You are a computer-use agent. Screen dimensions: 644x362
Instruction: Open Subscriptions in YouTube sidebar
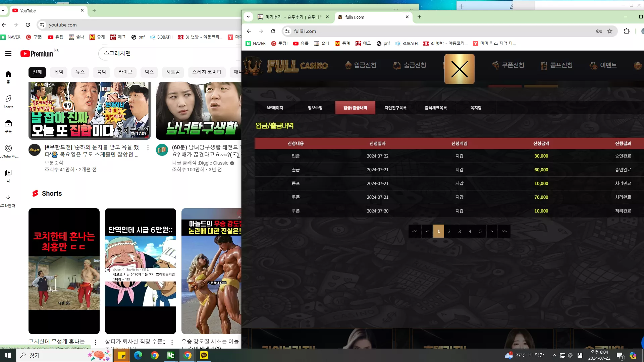click(x=8, y=126)
